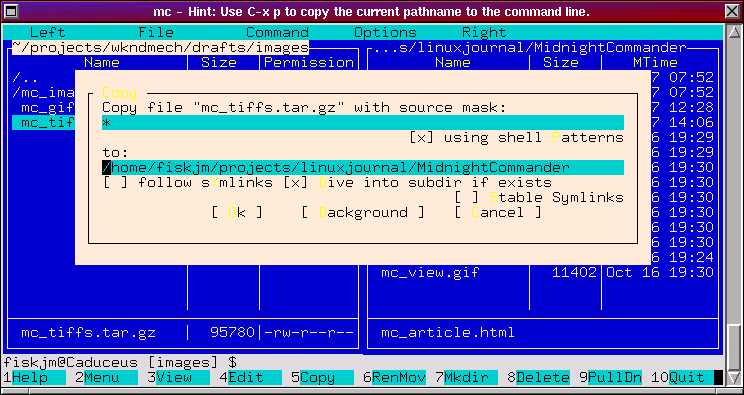Toggle using shell Patterns checkbox
Screen dimensions: 744x395
[516, 138]
